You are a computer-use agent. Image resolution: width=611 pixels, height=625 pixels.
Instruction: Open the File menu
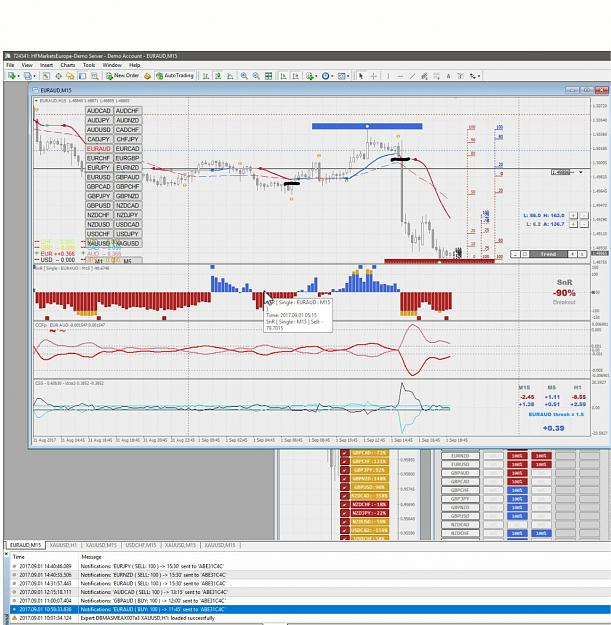[10, 65]
